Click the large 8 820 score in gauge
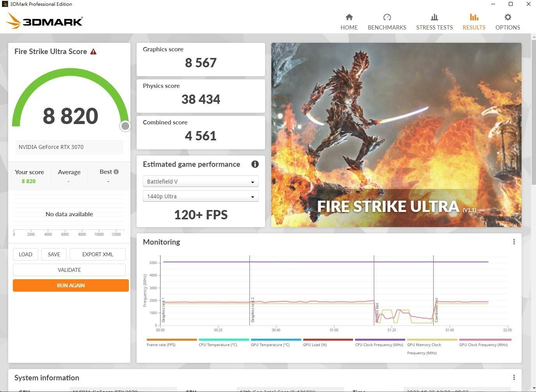 tap(70, 116)
